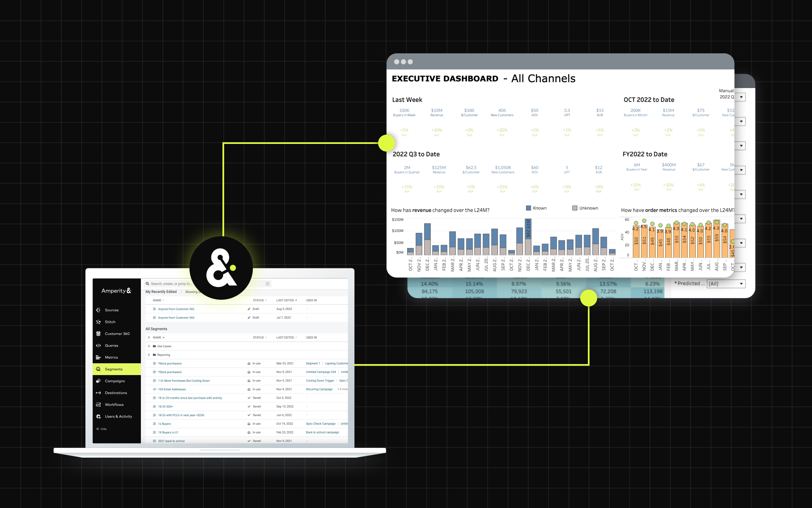Open Sources from the sidebar icon
Viewport: 812px width, 508px height.
(98, 310)
